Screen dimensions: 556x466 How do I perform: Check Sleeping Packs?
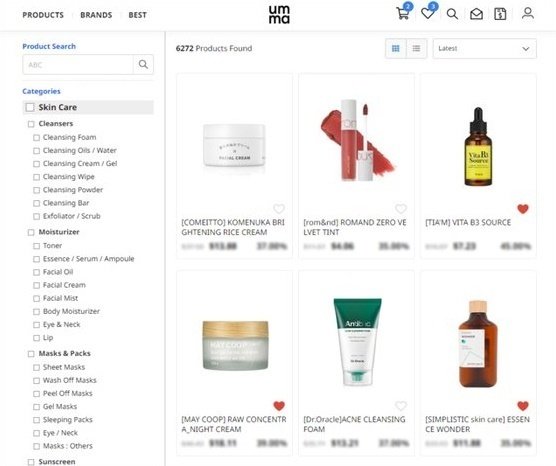pos(36,420)
